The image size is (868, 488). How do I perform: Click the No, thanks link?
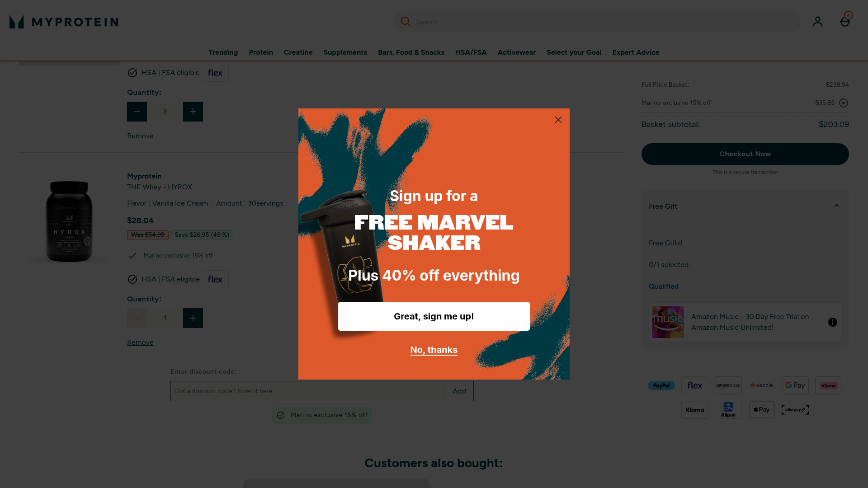click(x=434, y=350)
